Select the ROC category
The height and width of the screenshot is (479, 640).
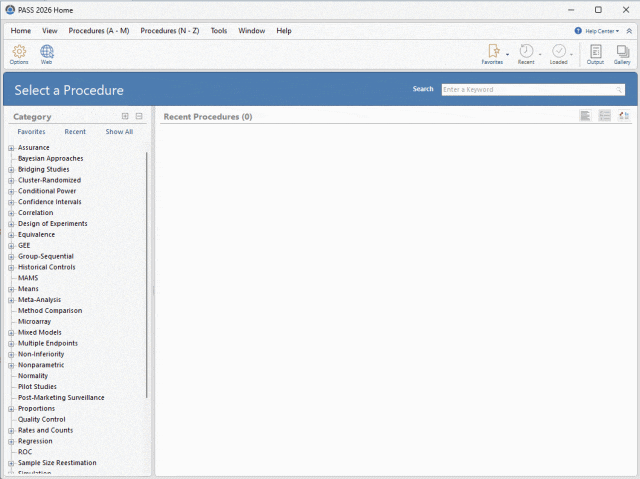[25, 452]
